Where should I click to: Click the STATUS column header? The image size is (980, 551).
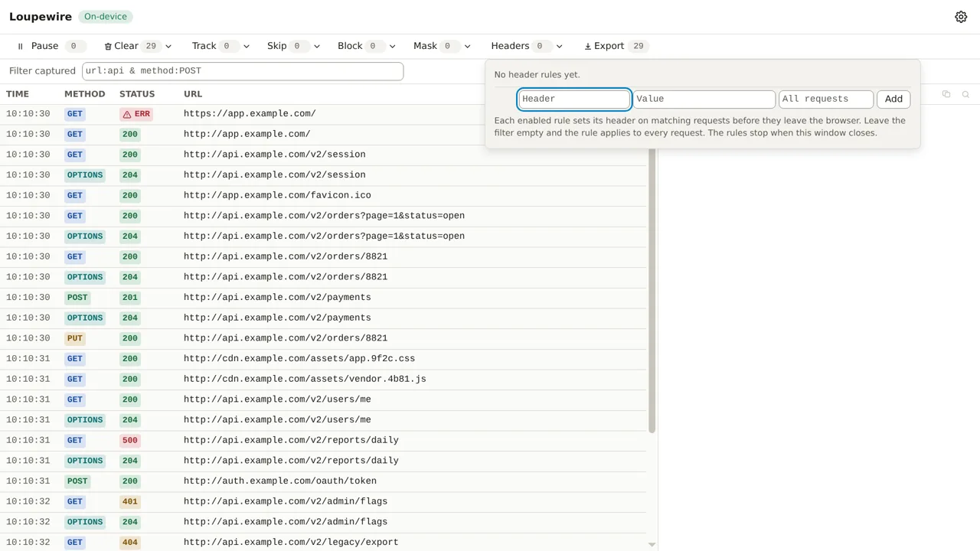pos(137,94)
